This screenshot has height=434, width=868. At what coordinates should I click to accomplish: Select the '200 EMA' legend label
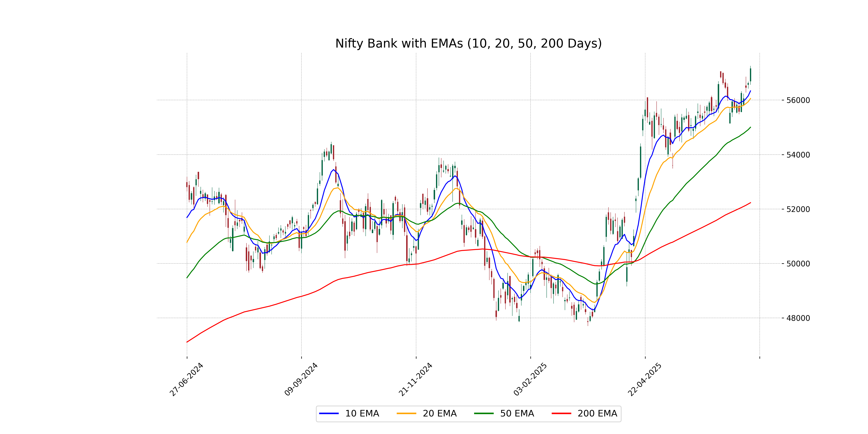point(597,413)
